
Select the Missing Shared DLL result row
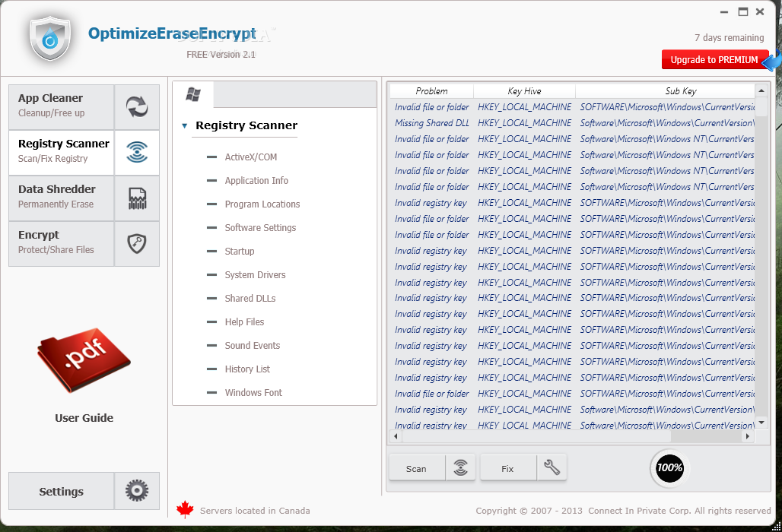pos(572,123)
